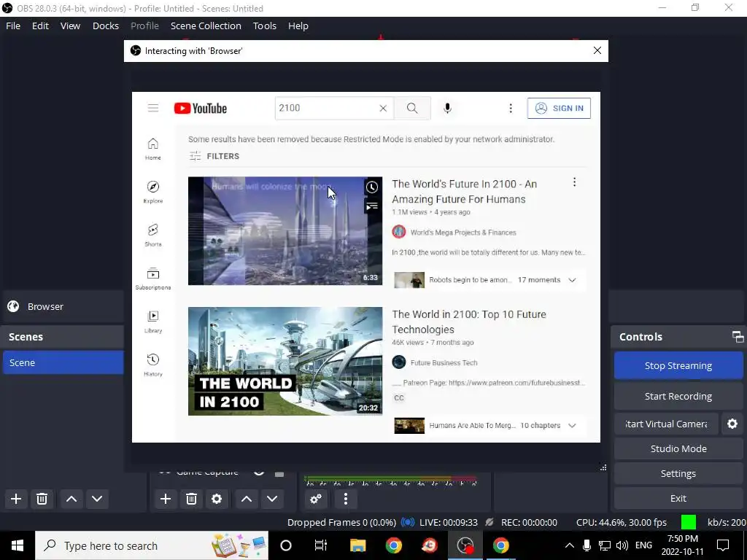
Task: Click 'THE WORLD IN 2100' thumbnail
Action: click(x=285, y=361)
